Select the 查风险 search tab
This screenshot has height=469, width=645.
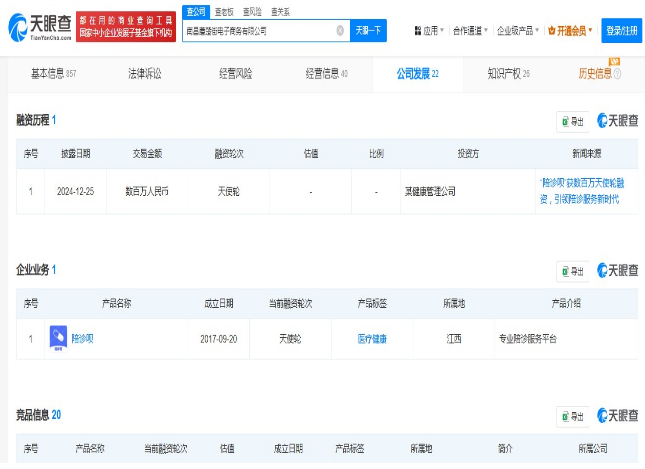252,12
